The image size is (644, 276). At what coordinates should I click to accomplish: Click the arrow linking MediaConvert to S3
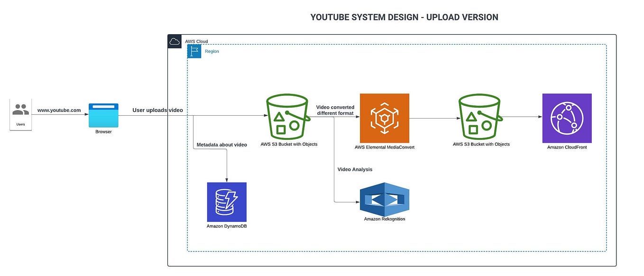click(x=433, y=118)
